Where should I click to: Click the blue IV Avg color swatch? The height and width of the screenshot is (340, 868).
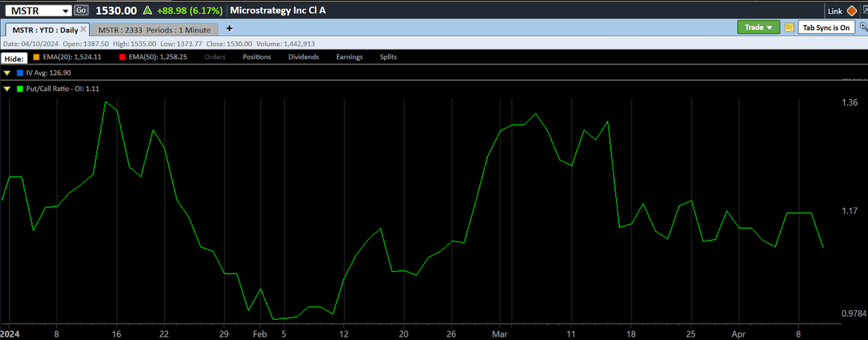click(20, 73)
